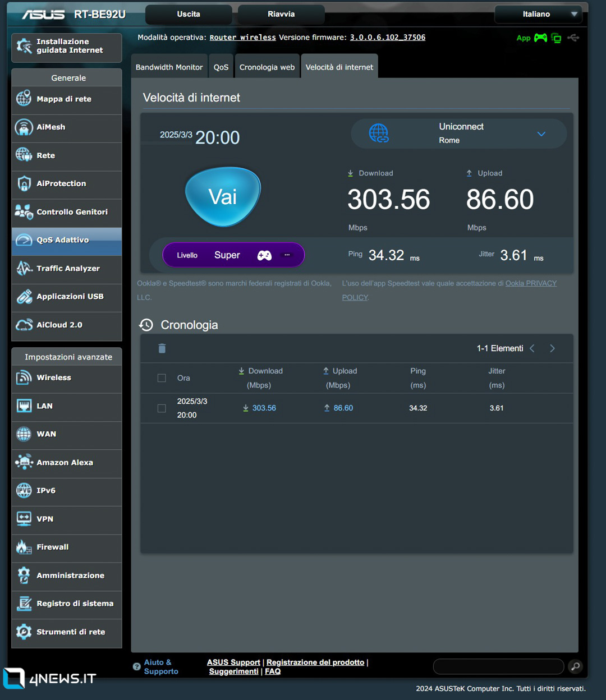This screenshot has width=606, height=700.
Task: Launch Installazione guidata Internet wizard icon
Action: (x=24, y=46)
